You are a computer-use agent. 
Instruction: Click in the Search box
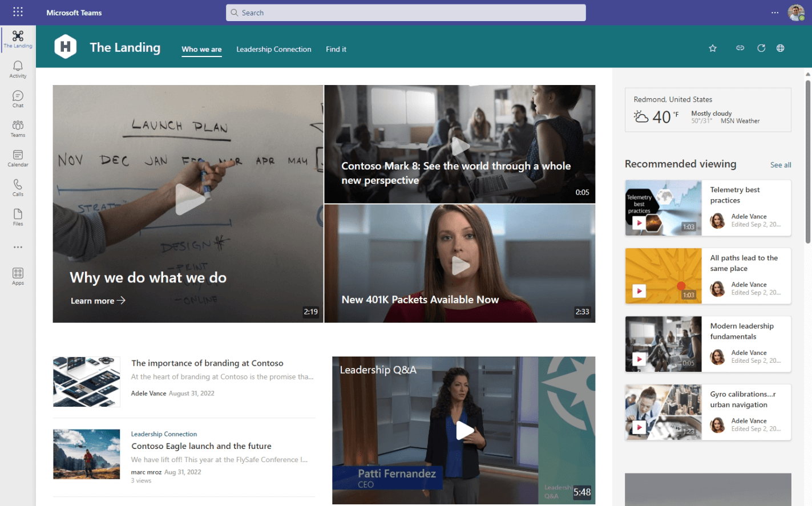click(406, 13)
